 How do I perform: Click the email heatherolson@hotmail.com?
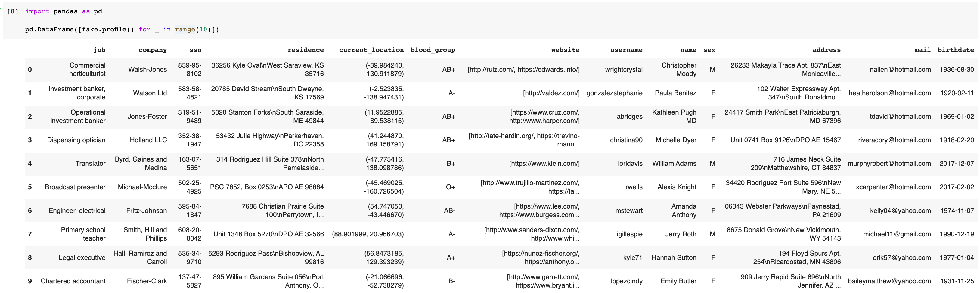point(890,93)
